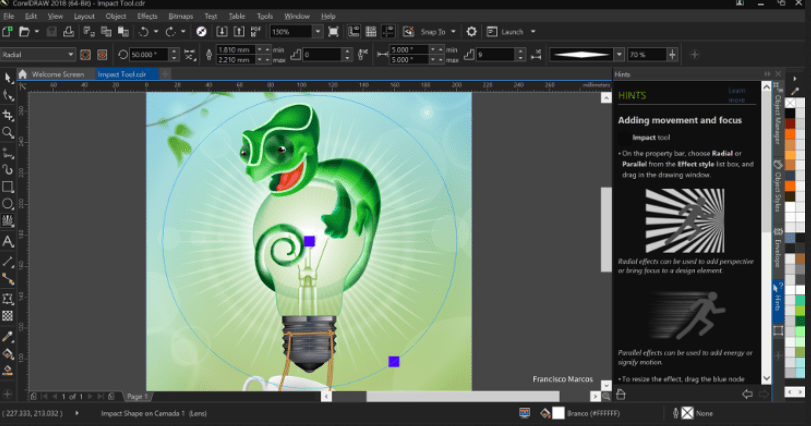Select the Pick tool in the toolbox
Viewport: 811px width, 426px height.
[x=8, y=78]
